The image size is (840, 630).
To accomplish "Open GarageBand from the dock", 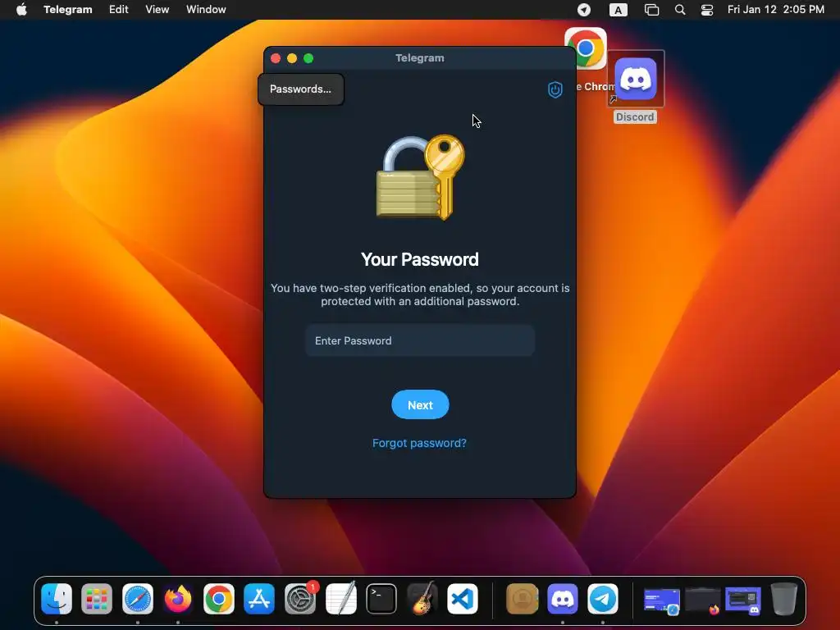I will click(422, 598).
